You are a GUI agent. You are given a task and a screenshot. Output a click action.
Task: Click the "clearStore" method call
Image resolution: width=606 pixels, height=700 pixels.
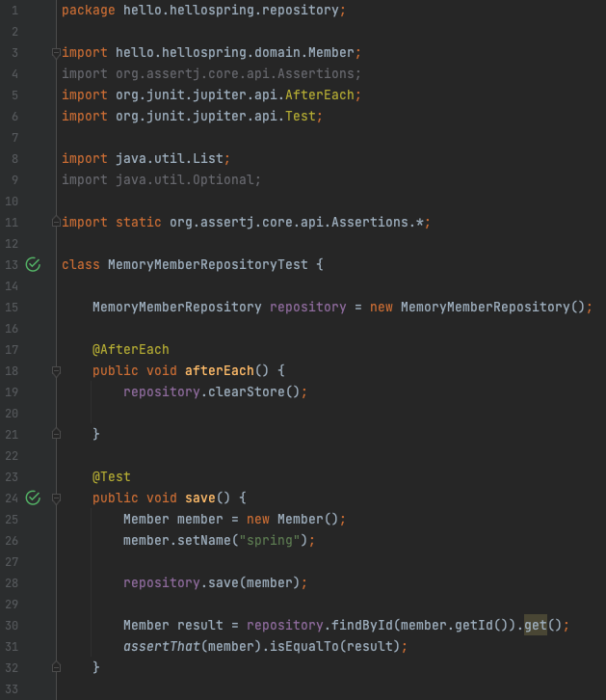pyautogui.click(x=247, y=392)
